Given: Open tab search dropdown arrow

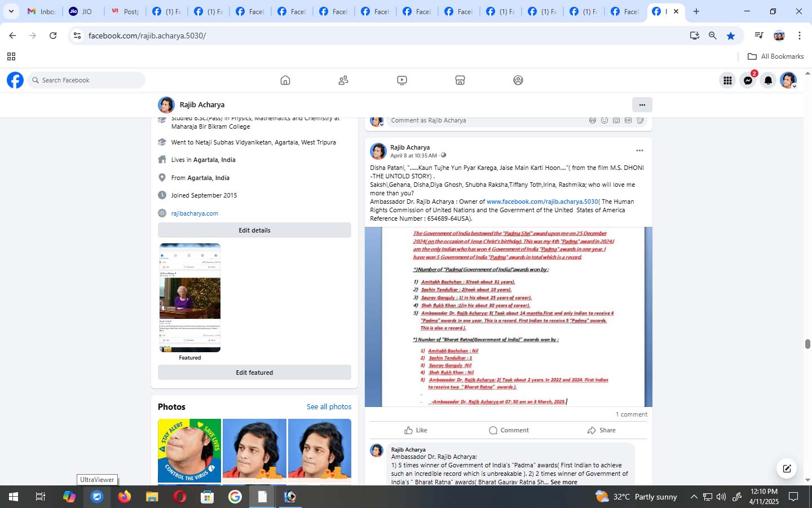Looking at the screenshot, I should point(11,11).
